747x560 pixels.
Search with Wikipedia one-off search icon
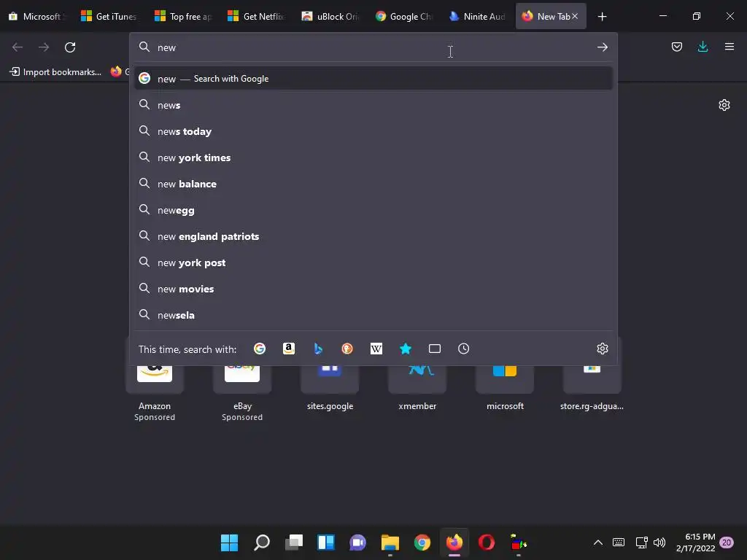click(x=376, y=349)
